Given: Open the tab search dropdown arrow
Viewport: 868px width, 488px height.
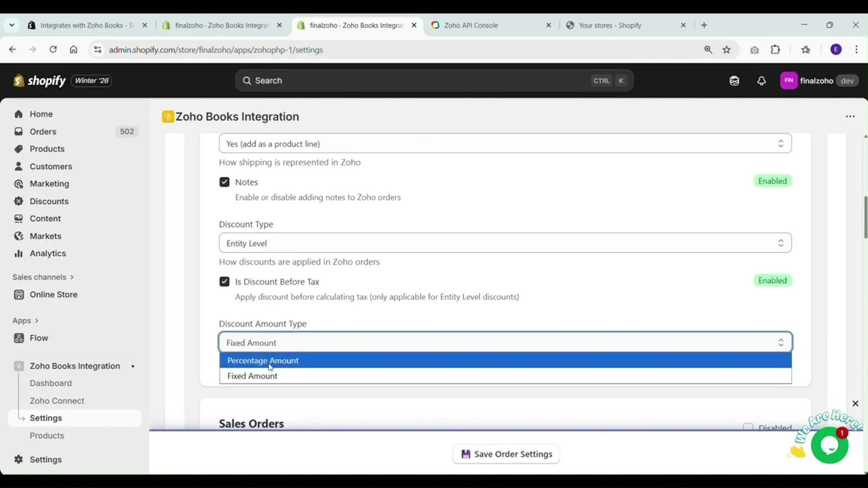Looking at the screenshot, I should click(11, 25).
